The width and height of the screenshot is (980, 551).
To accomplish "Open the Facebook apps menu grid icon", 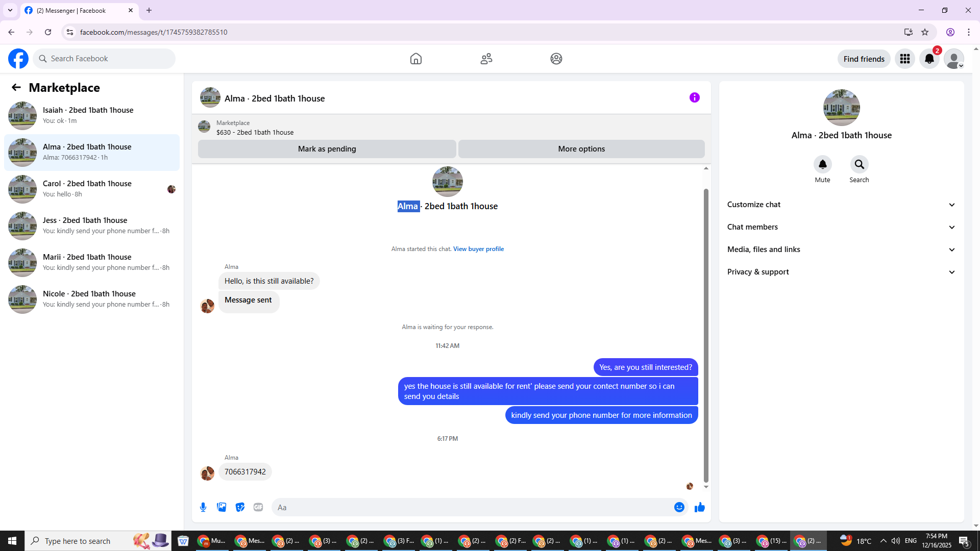I will [905, 59].
